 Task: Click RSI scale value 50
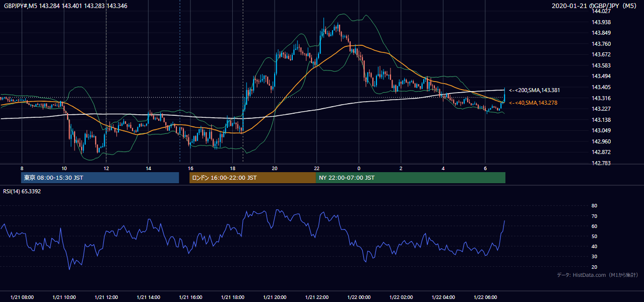(594, 236)
